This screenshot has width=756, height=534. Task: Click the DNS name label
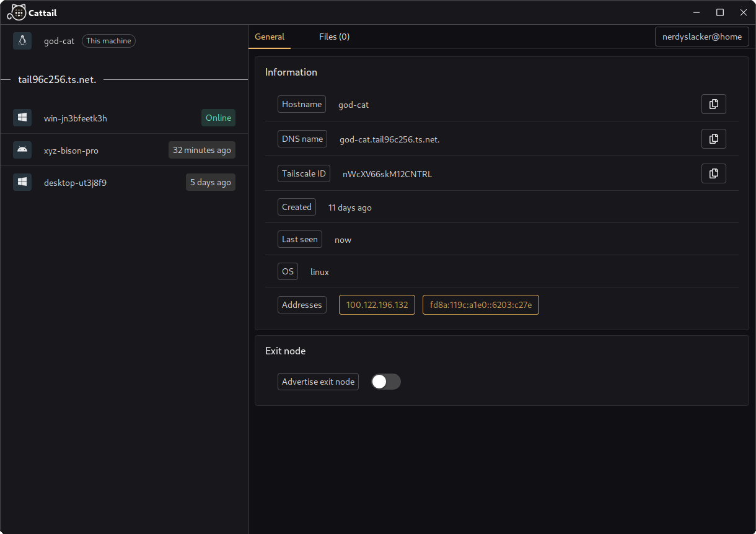302,139
